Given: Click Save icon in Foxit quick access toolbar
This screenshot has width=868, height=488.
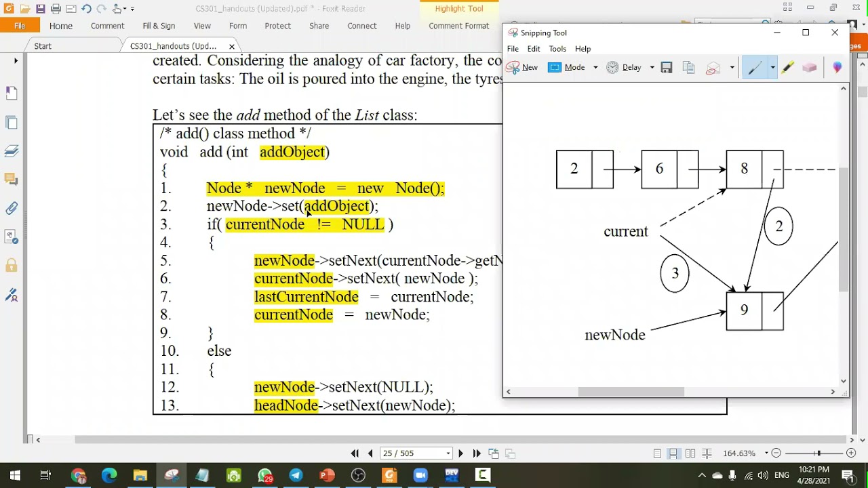Looking at the screenshot, I should pyautogui.click(x=40, y=9).
